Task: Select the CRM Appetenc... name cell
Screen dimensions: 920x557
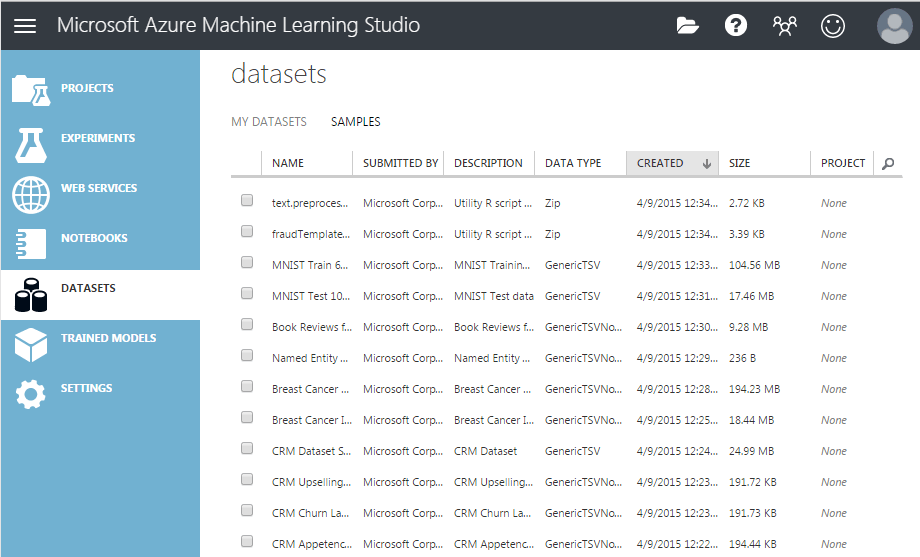Action: [312, 544]
